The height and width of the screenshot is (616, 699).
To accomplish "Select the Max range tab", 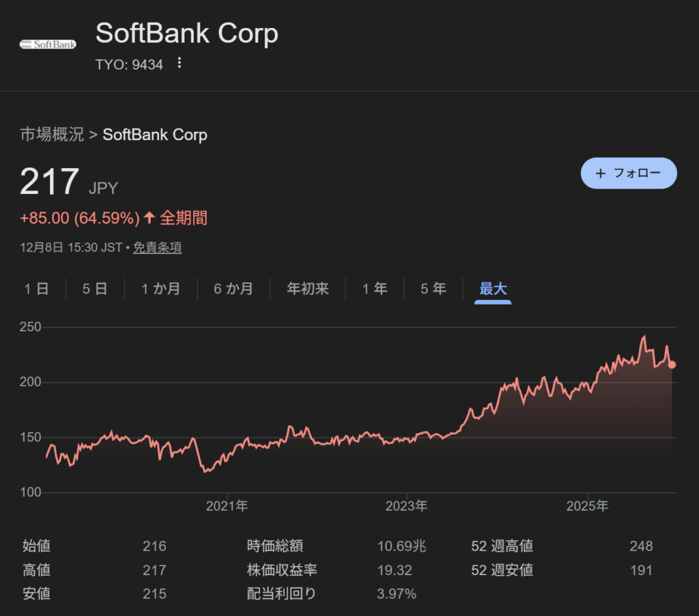I will 493,289.
